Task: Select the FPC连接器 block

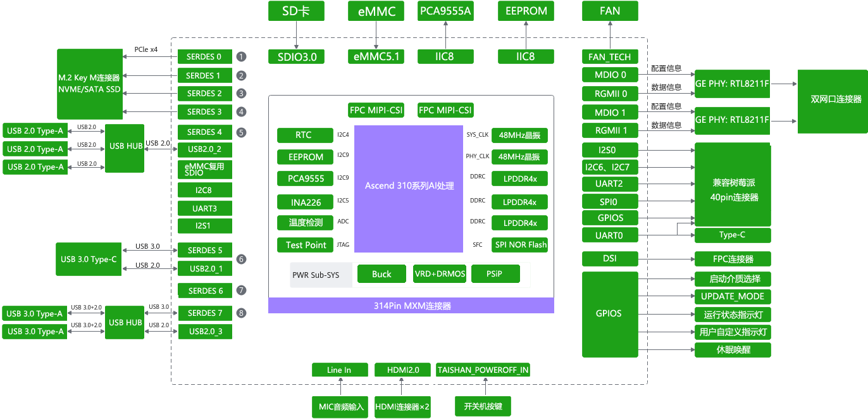Action: coord(733,258)
